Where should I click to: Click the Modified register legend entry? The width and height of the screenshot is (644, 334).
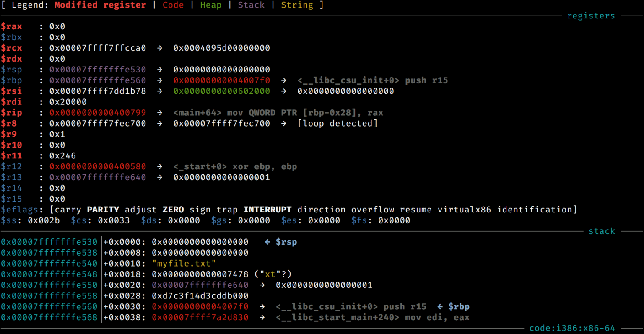(x=100, y=5)
